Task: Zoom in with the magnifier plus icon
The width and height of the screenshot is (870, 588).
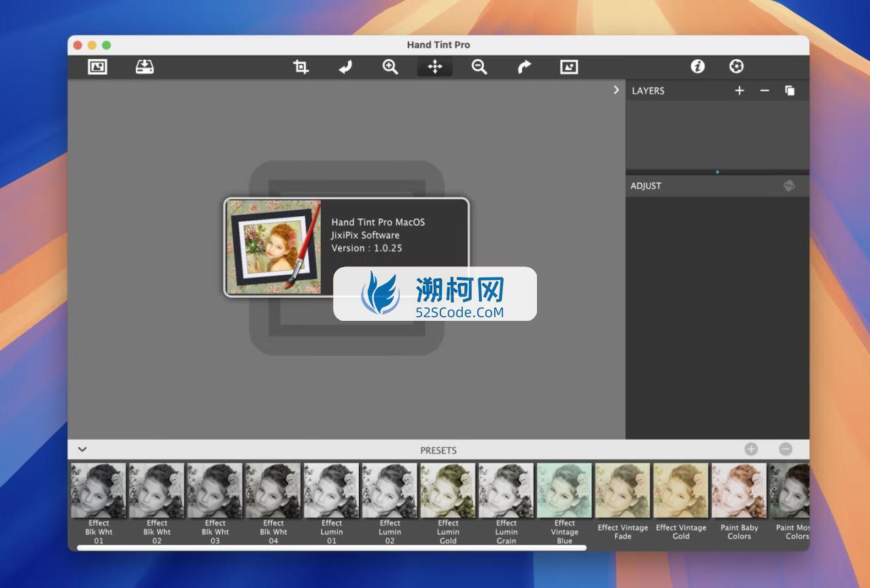Action: click(390, 67)
